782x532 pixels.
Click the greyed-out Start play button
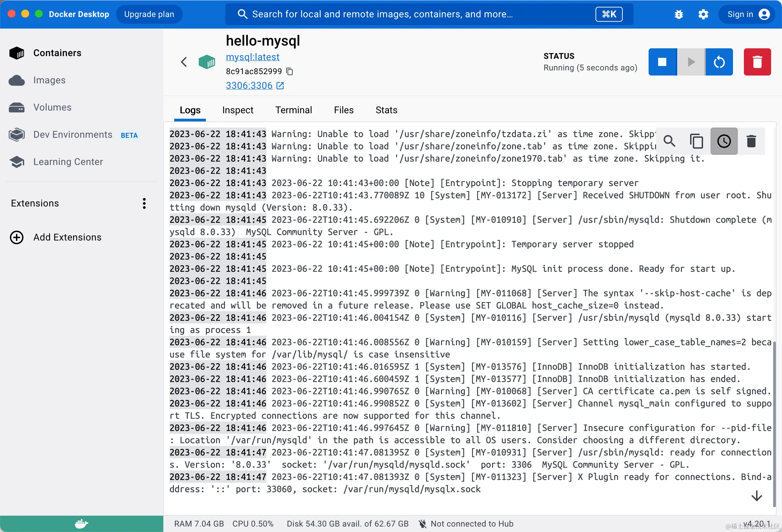point(691,62)
